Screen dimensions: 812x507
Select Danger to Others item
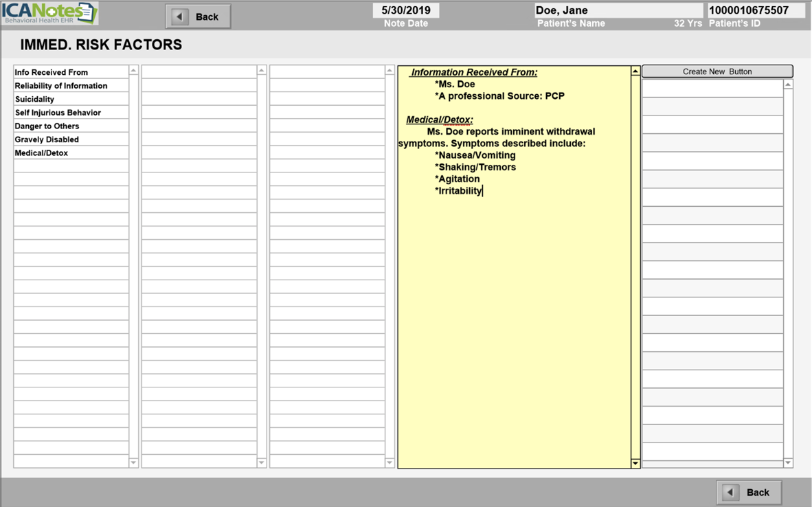point(71,126)
